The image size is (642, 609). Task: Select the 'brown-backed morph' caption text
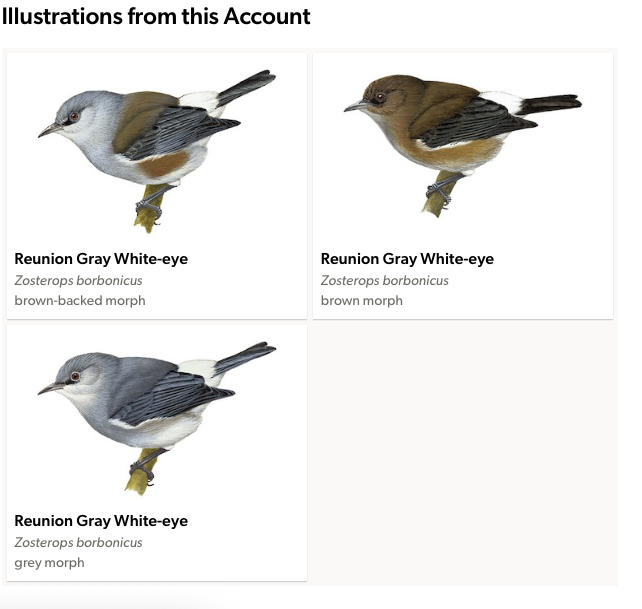tap(80, 301)
